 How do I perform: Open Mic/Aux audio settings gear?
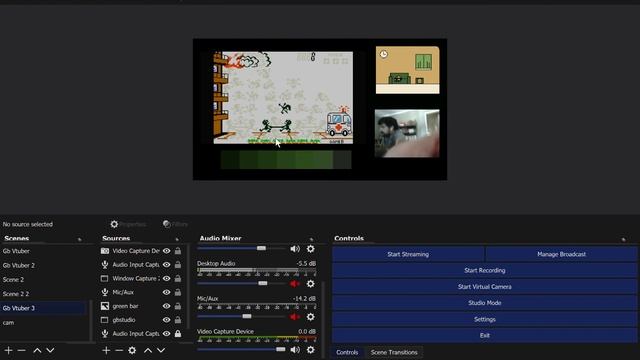311,317
